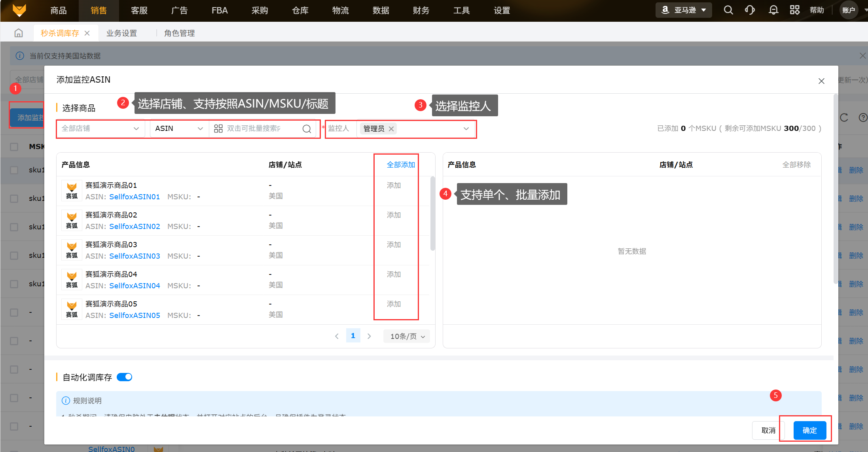Go to home icon tab
Image resolution: width=868 pixels, height=452 pixels.
[19, 33]
